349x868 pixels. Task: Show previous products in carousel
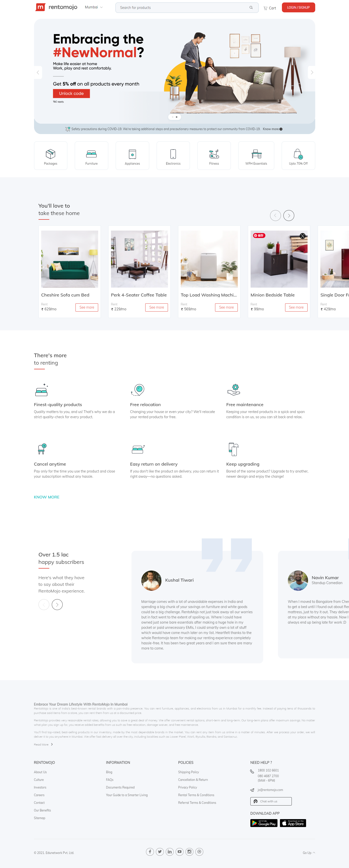click(x=275, y=215)
